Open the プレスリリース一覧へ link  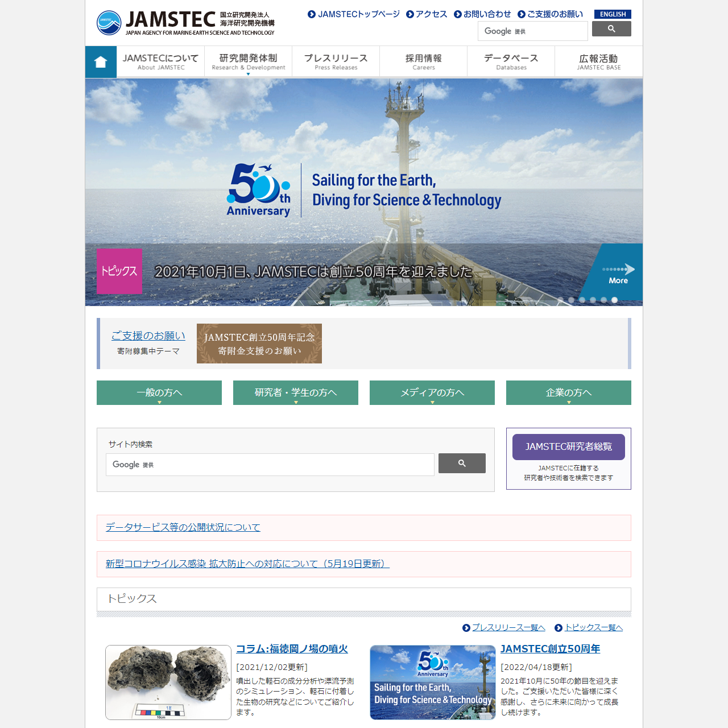tap(509, 628)
